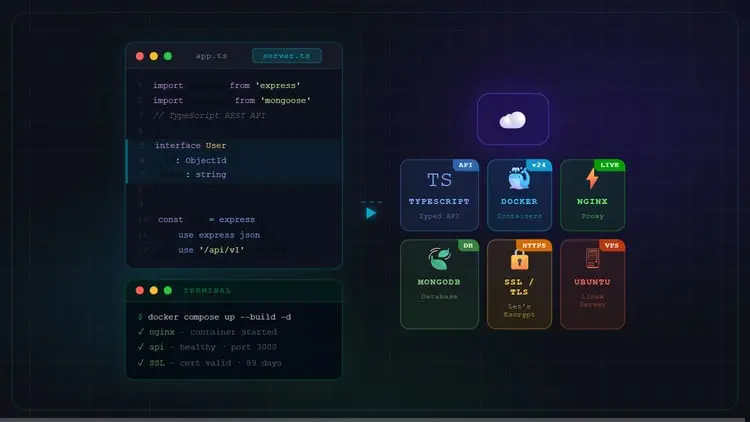Click the TERMINAL title label
Viewport: 750px width, 422px height.
coord(207,290)
